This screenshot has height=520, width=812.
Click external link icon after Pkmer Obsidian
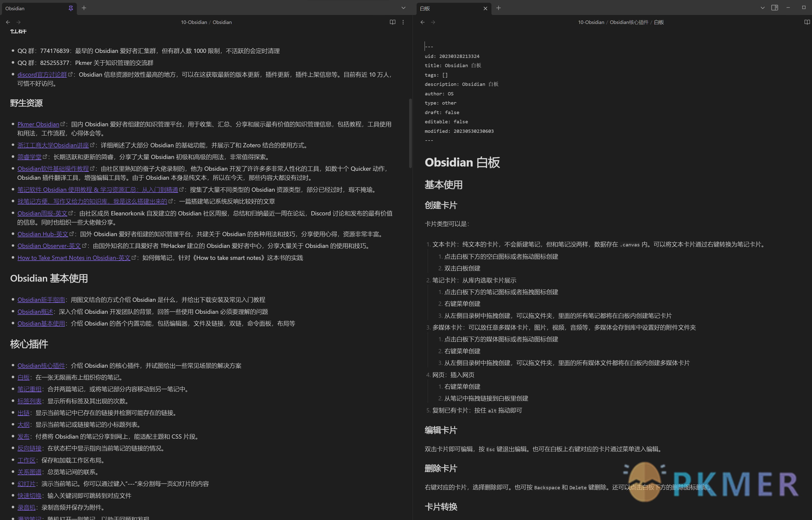coord(62,124)
